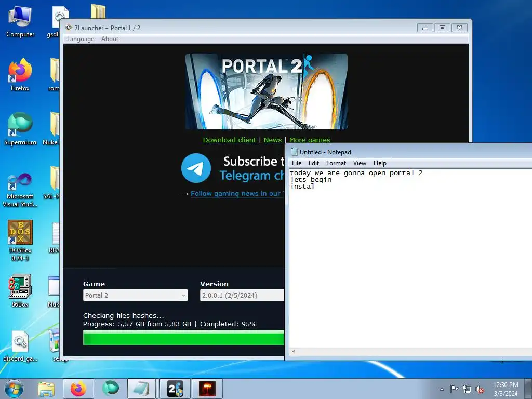Switch to Firefox in the taskbar
The width and height of the screenshot is (532, 399).
click(78, 389)
